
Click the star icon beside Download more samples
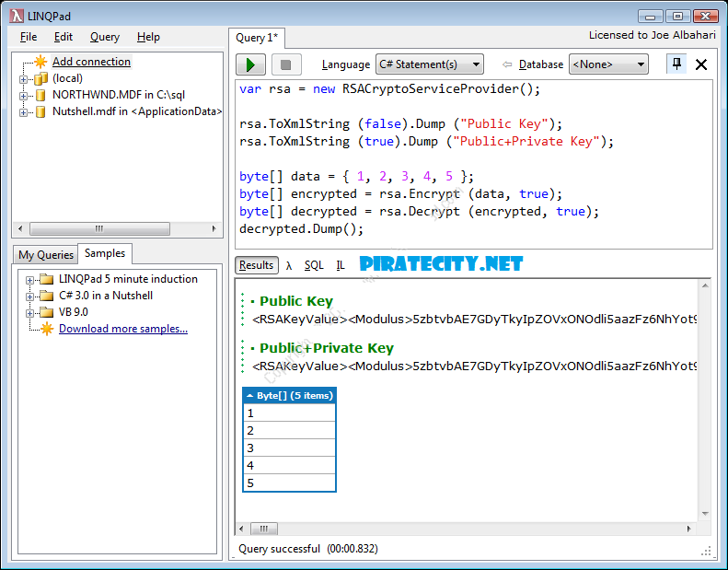click(47, 329)
